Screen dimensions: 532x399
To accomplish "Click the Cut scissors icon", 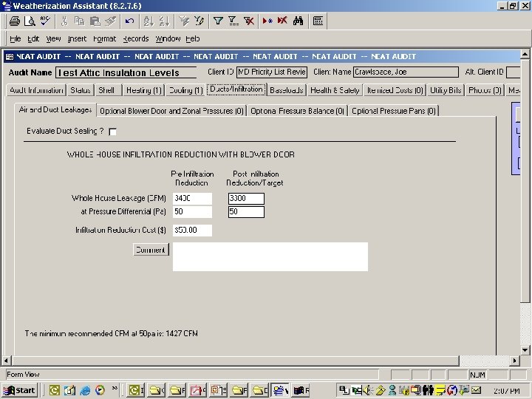I will (x=64, y=21).
